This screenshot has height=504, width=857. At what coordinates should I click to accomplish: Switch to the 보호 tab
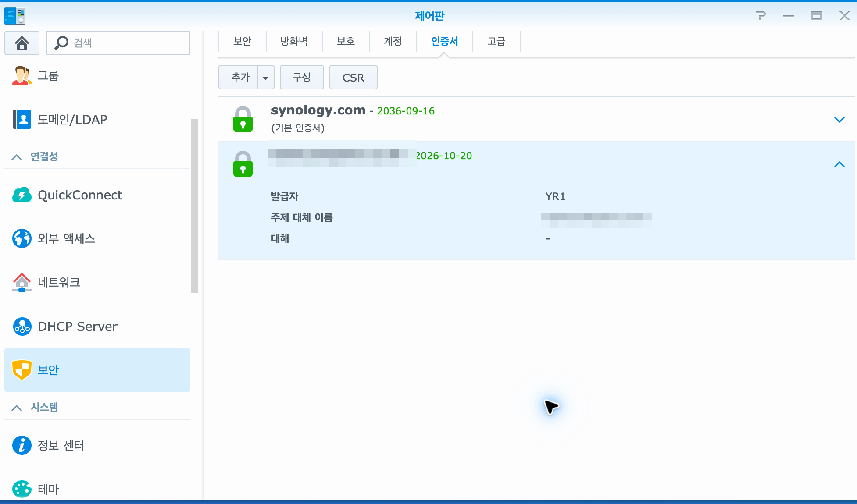(x=346, y=41)
